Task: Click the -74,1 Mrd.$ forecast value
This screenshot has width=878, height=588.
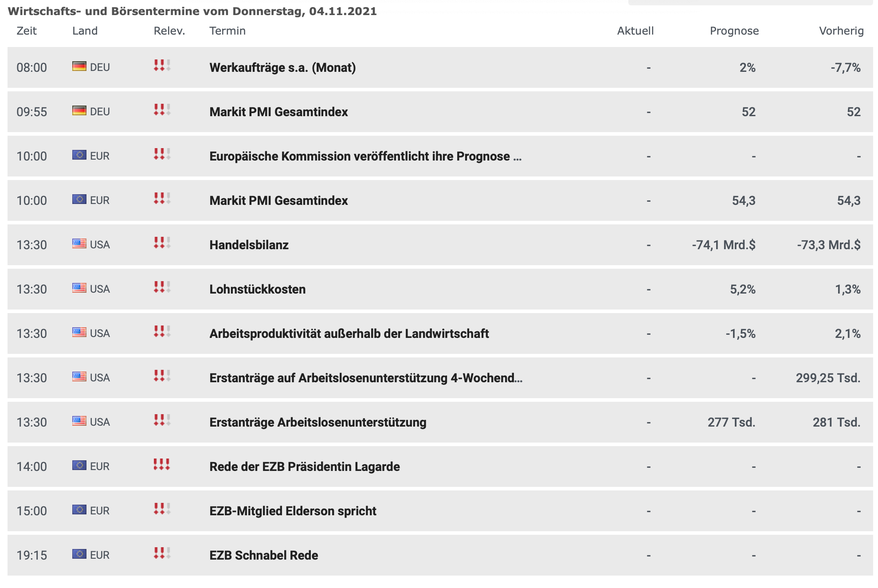Action: [724, 245]
